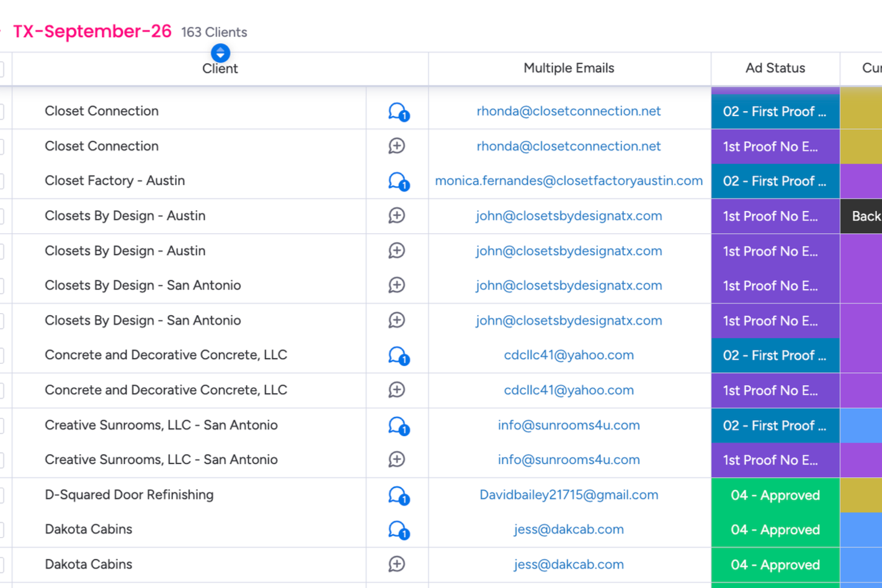Select Closets By Design - Austin name in 'Back' row

pos(125,216)
